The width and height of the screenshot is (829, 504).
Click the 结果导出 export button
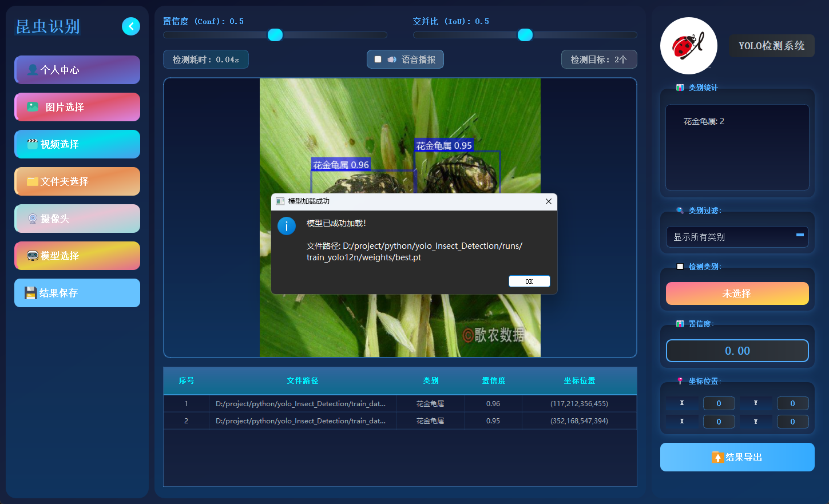pos(737,457)
